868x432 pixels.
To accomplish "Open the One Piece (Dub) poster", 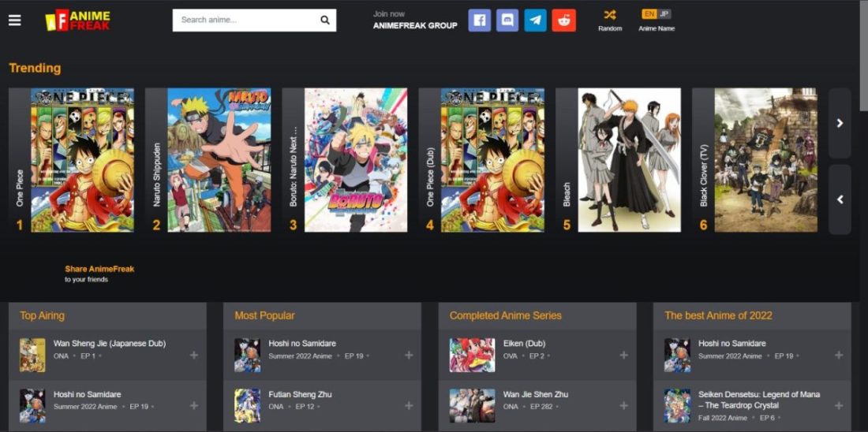I will (x=492, y=160).
